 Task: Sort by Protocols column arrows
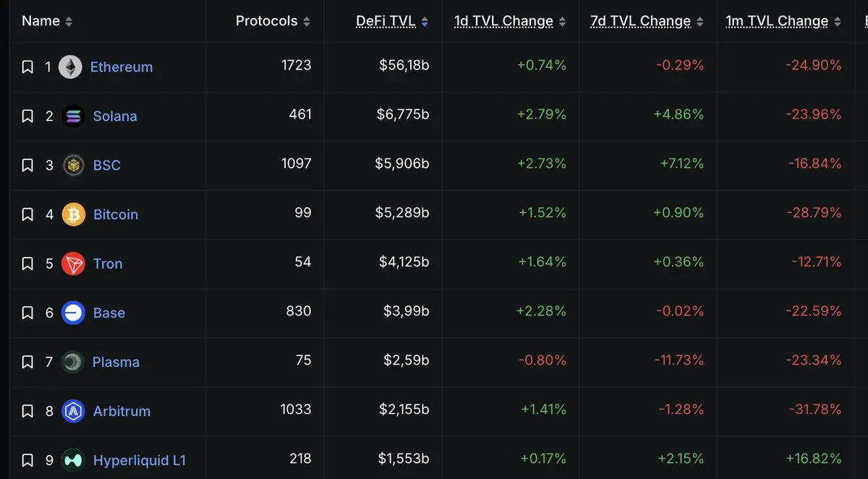point(307,22)
